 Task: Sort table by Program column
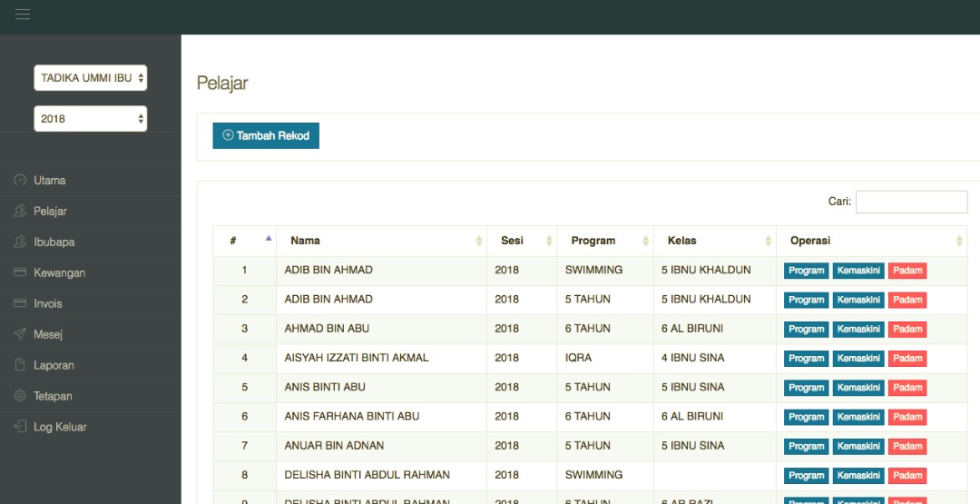[x=603, y=241]
